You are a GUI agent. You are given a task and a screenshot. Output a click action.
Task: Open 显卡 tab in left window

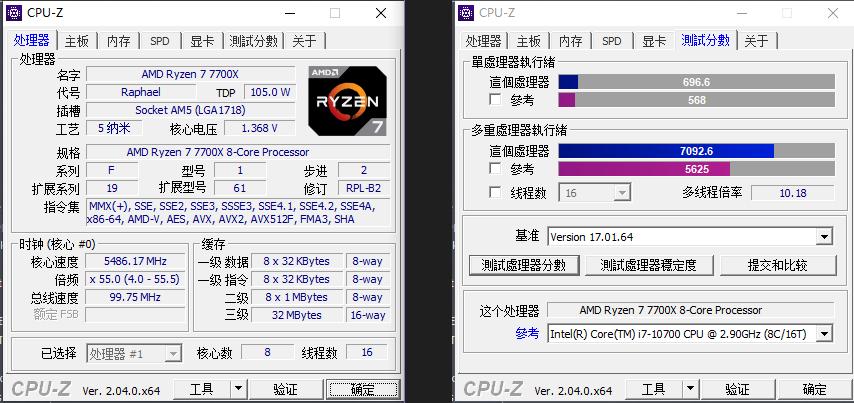[x=202, y=41]
